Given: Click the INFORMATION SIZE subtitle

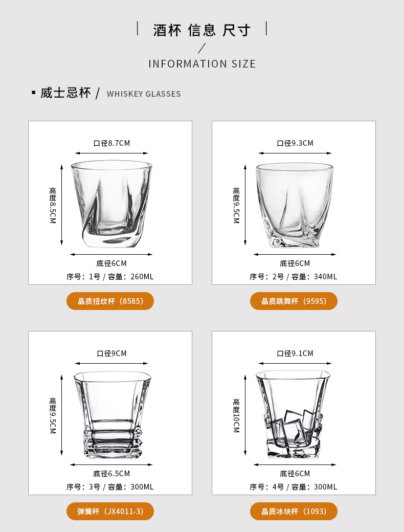Looking at the screenshot, I should click(x=202, y=64).
